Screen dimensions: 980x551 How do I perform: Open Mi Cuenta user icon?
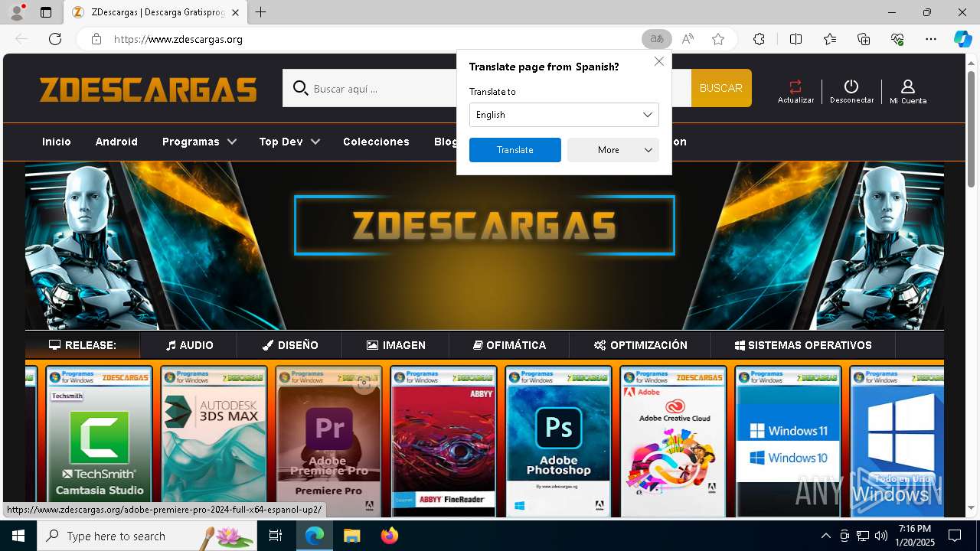(908, 91)
